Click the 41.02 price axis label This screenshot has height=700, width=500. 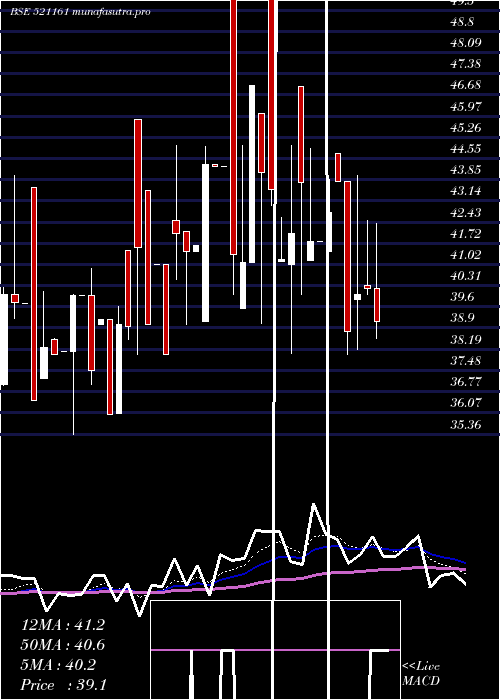(466, 255)
